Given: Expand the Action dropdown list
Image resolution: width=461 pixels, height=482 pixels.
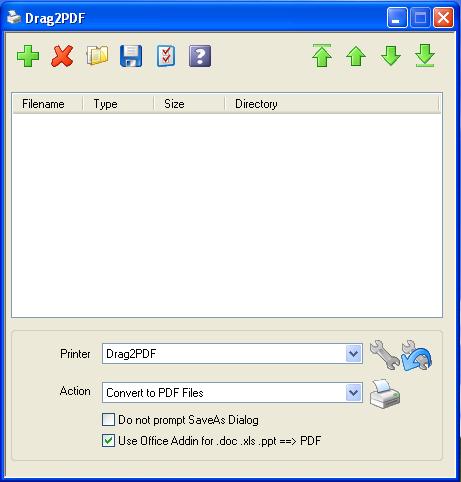Looking at the screenshot, I should point(353,393).
